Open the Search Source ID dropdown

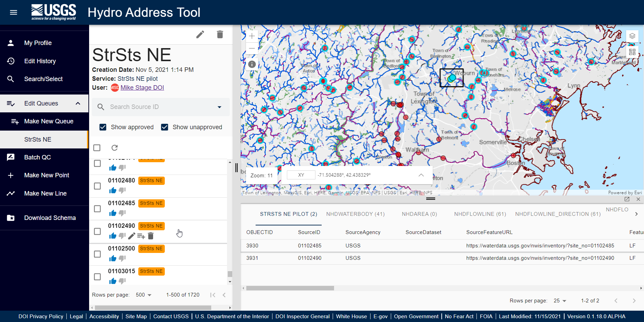pyautogui.click(x=219, y=107)
